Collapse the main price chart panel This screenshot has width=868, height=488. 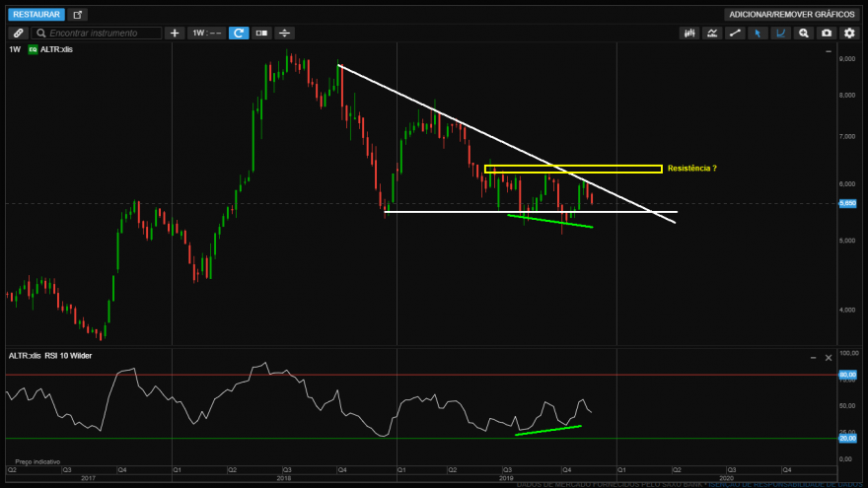(x=829, y=51)
